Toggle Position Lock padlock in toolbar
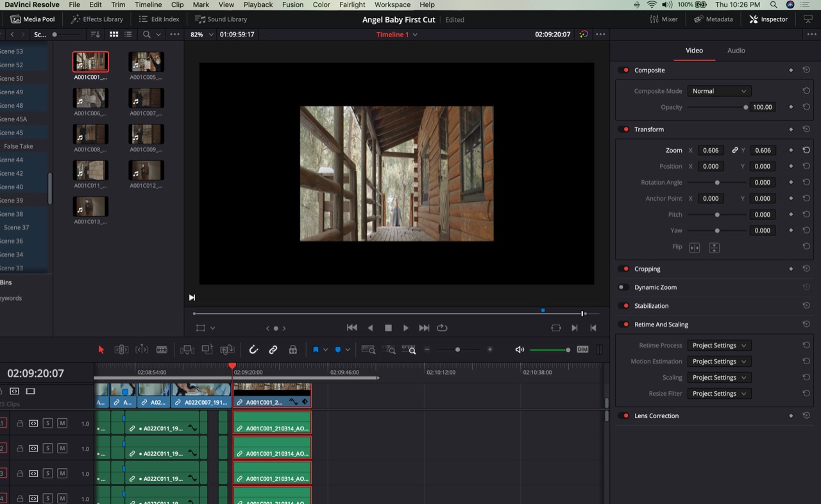Screen dimensions: 821x504 [293, 349]
